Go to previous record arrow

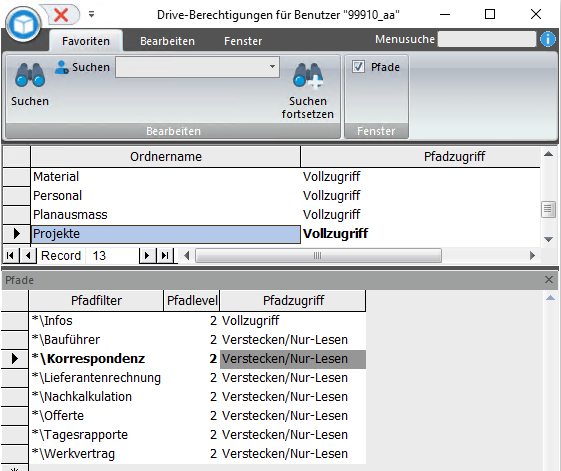(28, 256)
